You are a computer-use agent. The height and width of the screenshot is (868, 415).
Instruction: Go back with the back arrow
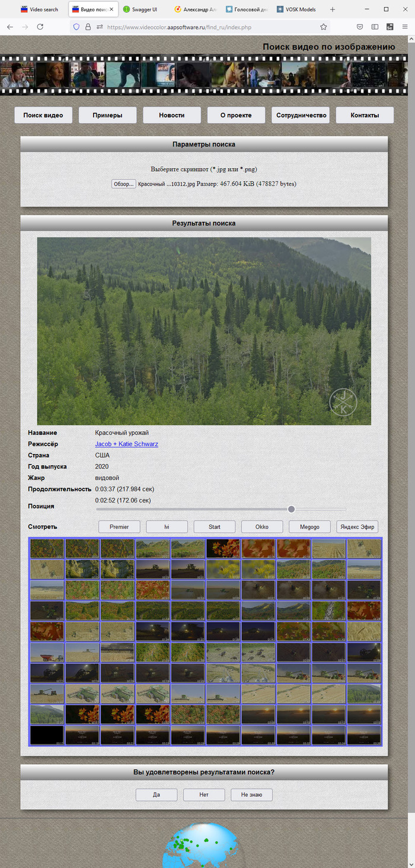pyautogui.click(x=10, y=27)
